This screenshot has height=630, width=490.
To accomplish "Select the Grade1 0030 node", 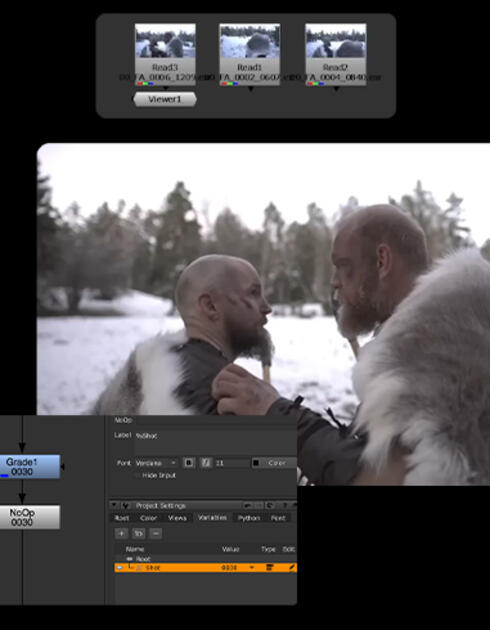I will pos(30,467).
